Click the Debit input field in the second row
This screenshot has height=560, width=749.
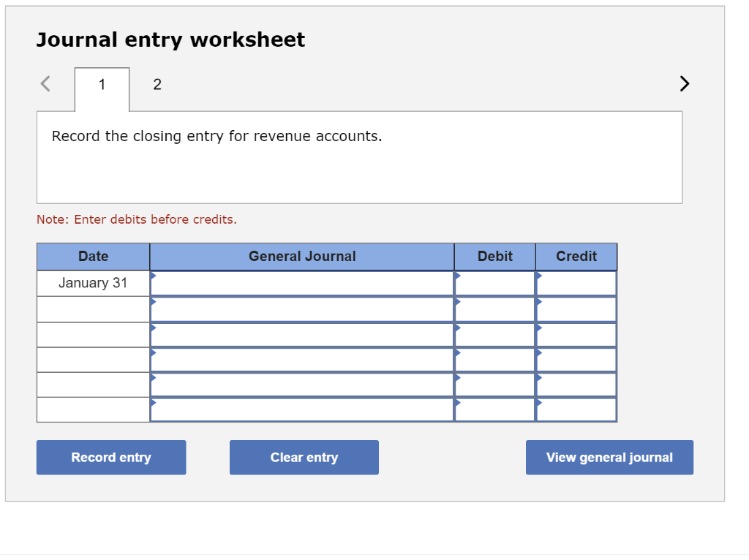coord(494,309)
